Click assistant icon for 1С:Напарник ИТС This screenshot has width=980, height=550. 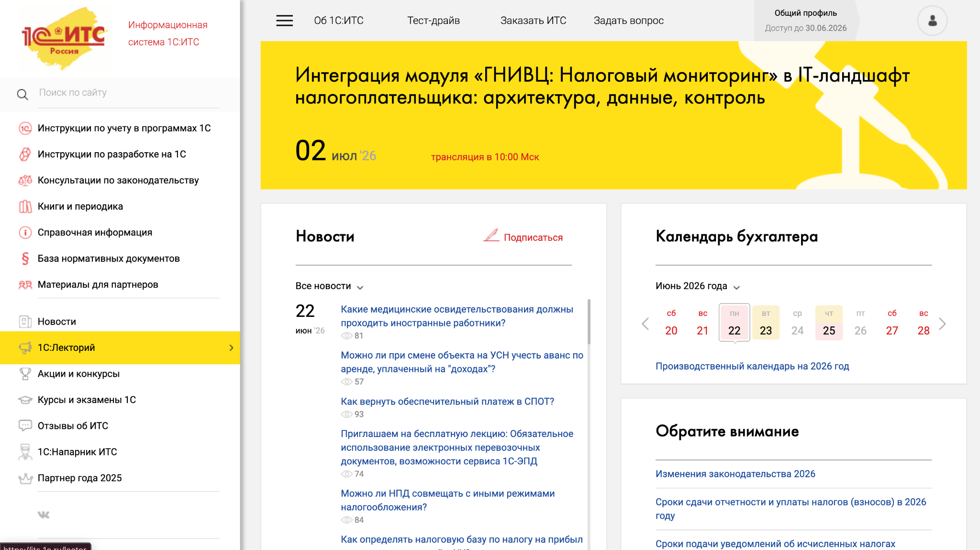pos(25,452)
